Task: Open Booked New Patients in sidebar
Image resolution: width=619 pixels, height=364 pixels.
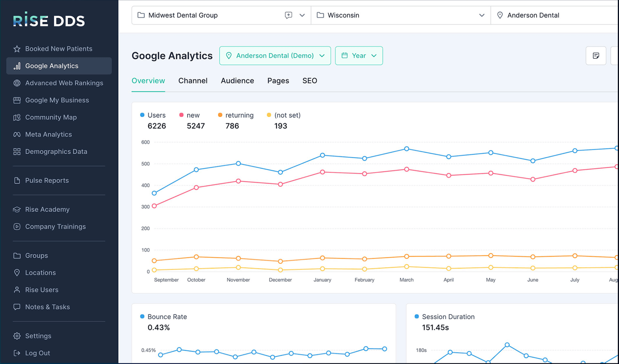Action: pos(59,49)
